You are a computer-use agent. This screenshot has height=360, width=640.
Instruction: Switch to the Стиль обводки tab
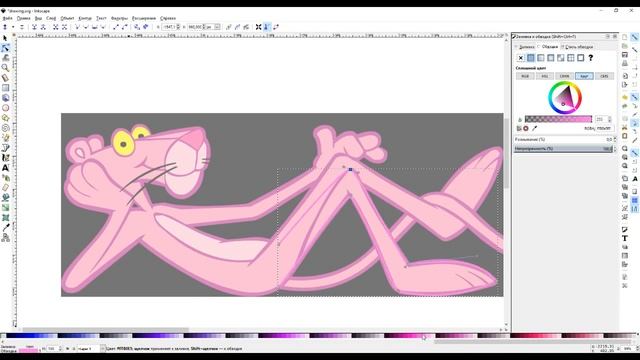tap(579, 47)
